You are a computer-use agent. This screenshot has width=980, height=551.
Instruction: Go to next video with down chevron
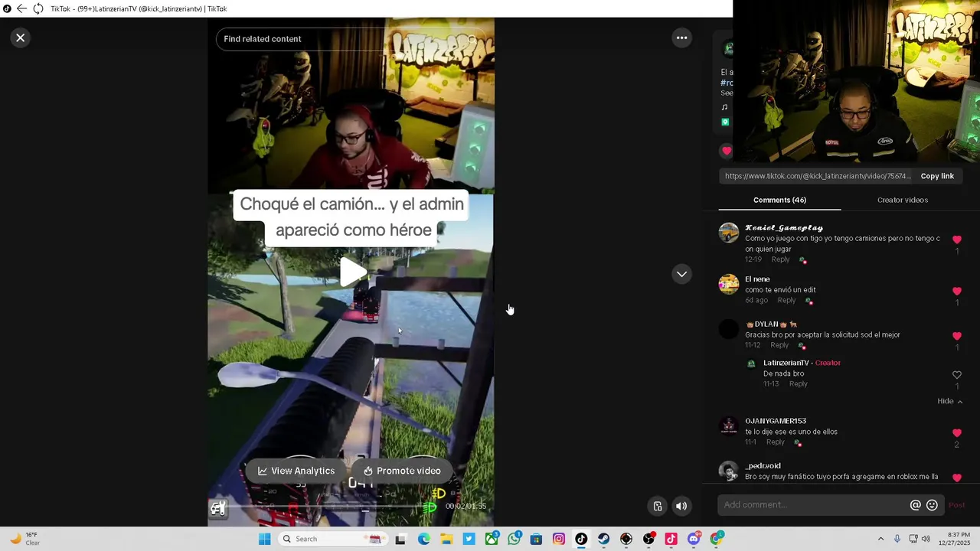point(681,274)
